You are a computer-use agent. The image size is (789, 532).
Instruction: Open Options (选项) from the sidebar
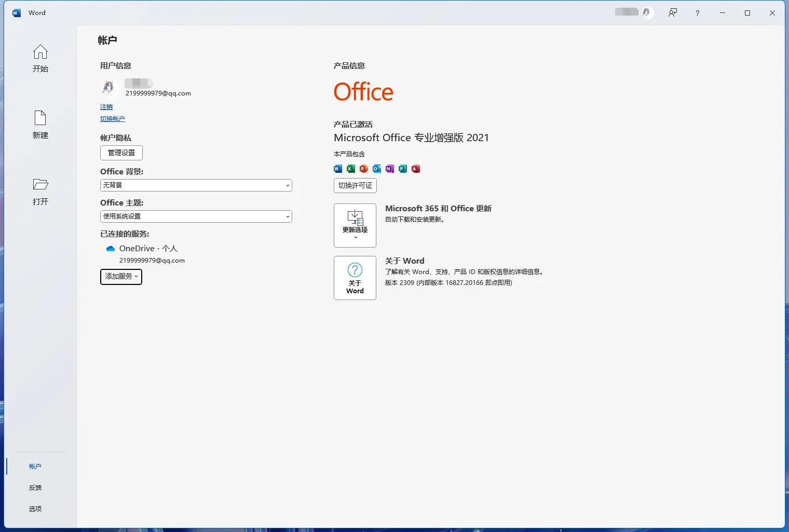(35, 509)
